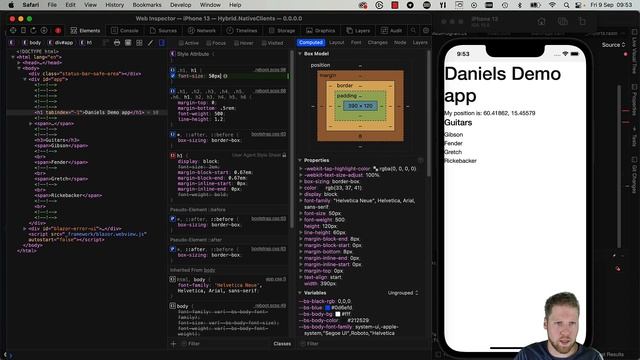This screenshot has height=360, width=640.
Task: Collapse the Properties section
Action: tap(300, 160)
